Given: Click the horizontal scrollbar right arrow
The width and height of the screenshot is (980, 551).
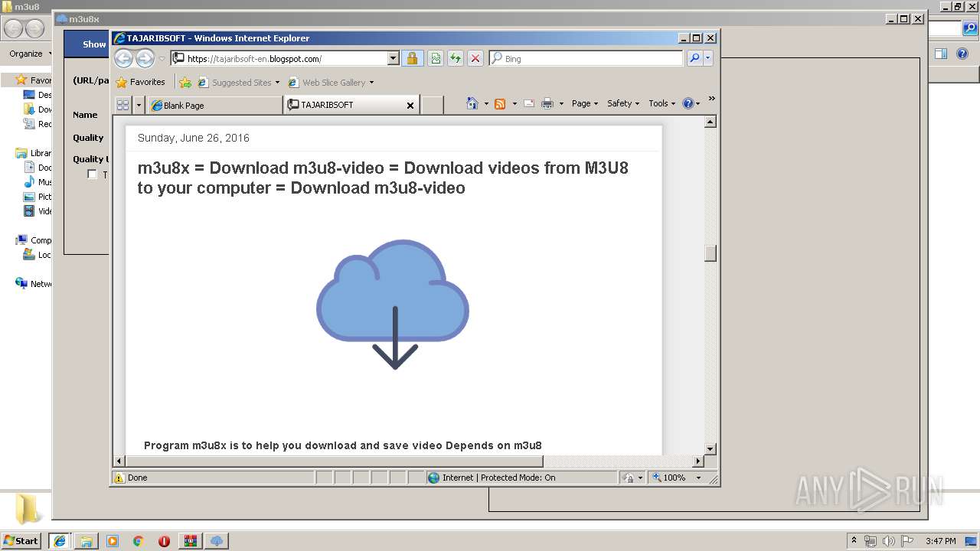Looking at the screenshot, I should coord(697,461).
